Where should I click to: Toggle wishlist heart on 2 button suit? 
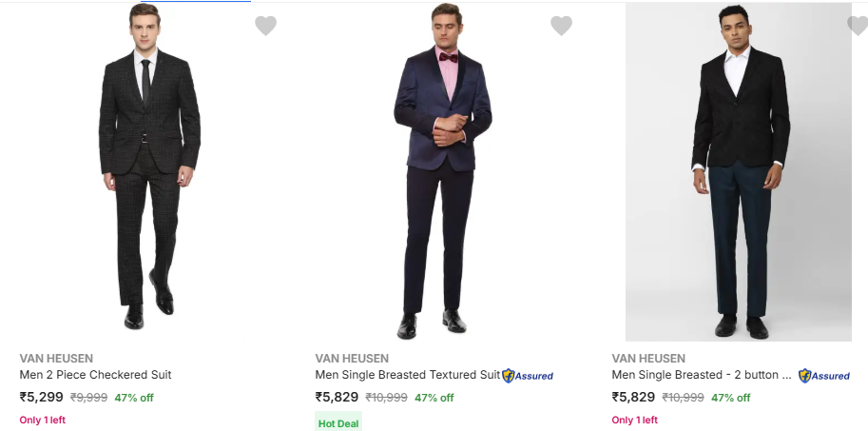coord(857,26)
